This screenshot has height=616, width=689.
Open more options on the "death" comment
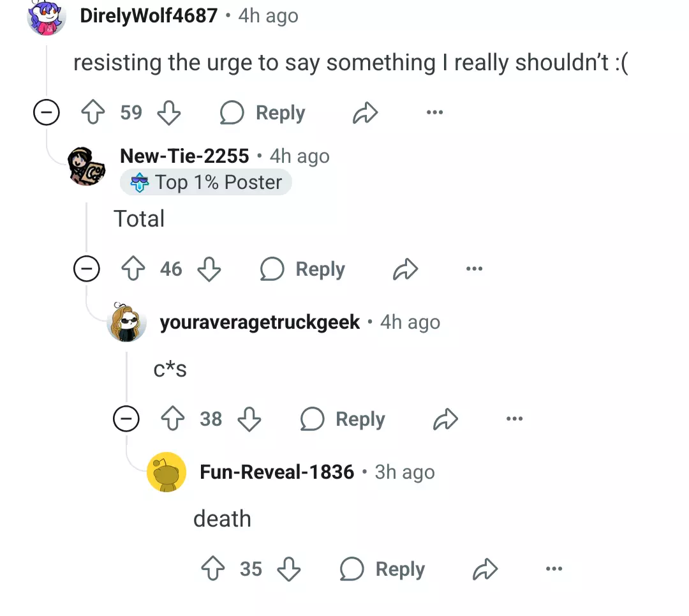(554, 569)
